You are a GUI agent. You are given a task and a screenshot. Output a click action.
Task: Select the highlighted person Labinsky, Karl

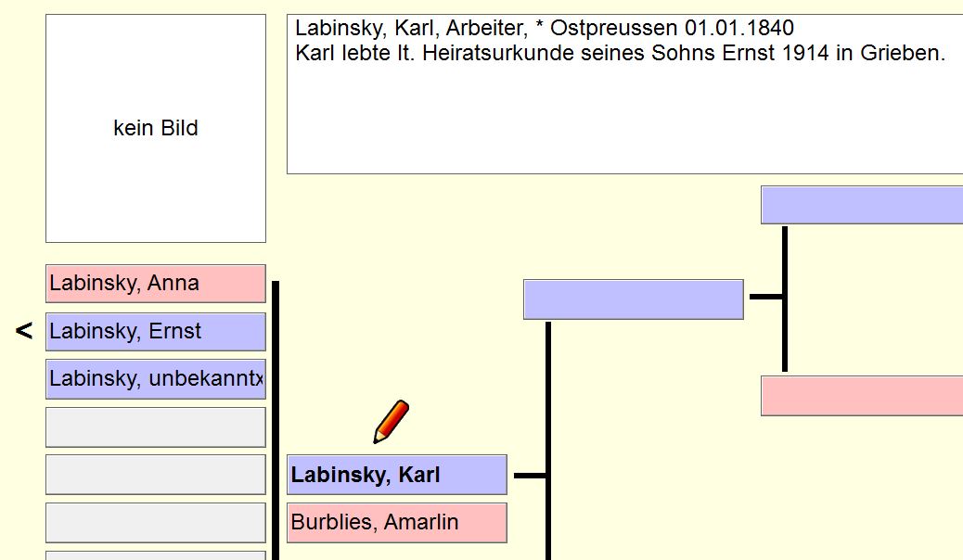click(x=397, y=475)
